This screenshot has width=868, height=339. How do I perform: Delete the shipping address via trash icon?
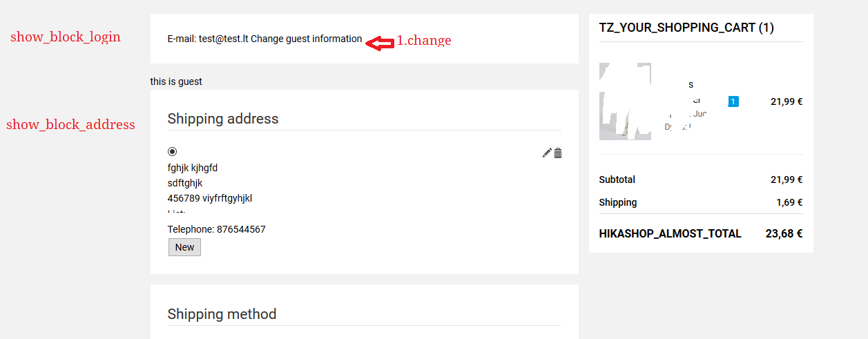(558, 153)
